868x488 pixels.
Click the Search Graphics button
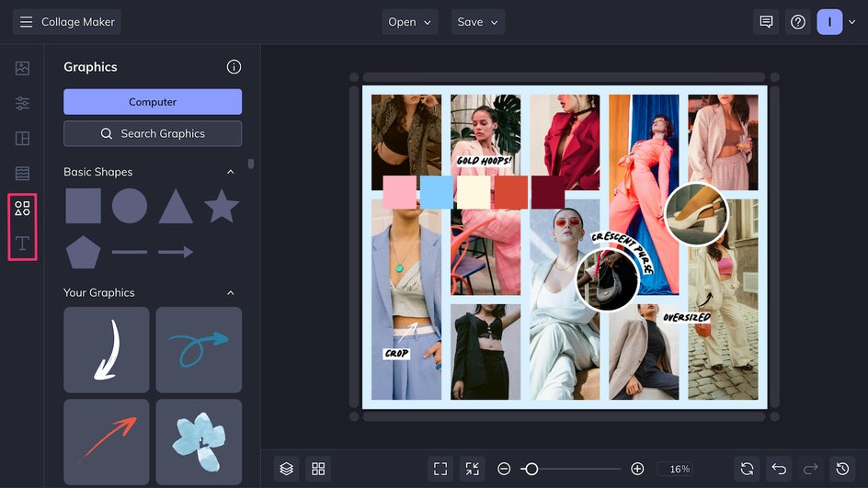click(153, 133)
